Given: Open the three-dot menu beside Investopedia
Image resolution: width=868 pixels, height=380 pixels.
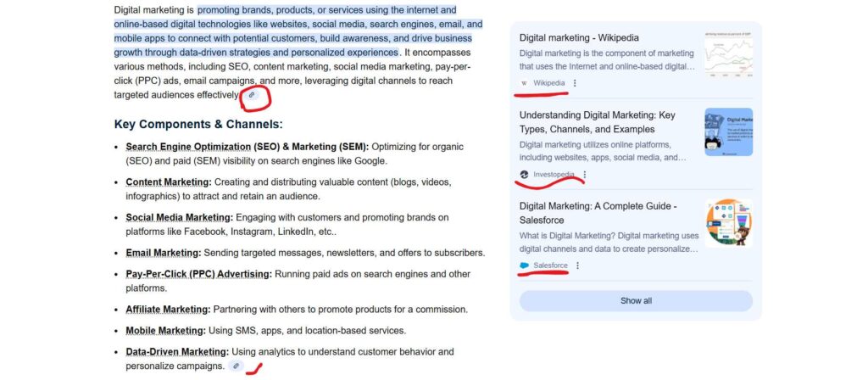Looking at the screenshot, I should (x=585, y=175).
